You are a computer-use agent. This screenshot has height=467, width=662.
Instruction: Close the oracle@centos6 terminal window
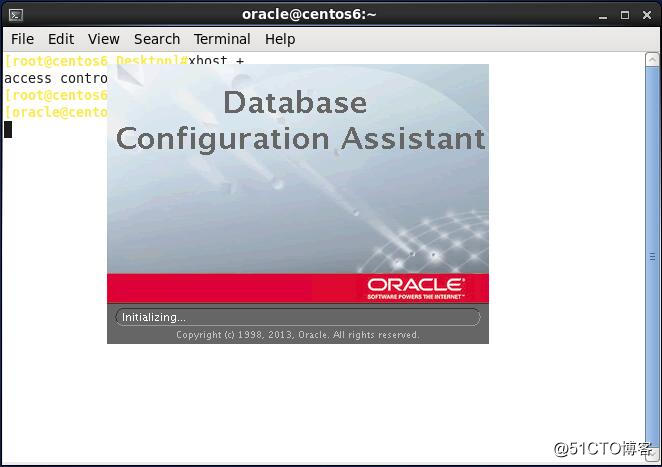pyautogui.click(x=647, y=15)
